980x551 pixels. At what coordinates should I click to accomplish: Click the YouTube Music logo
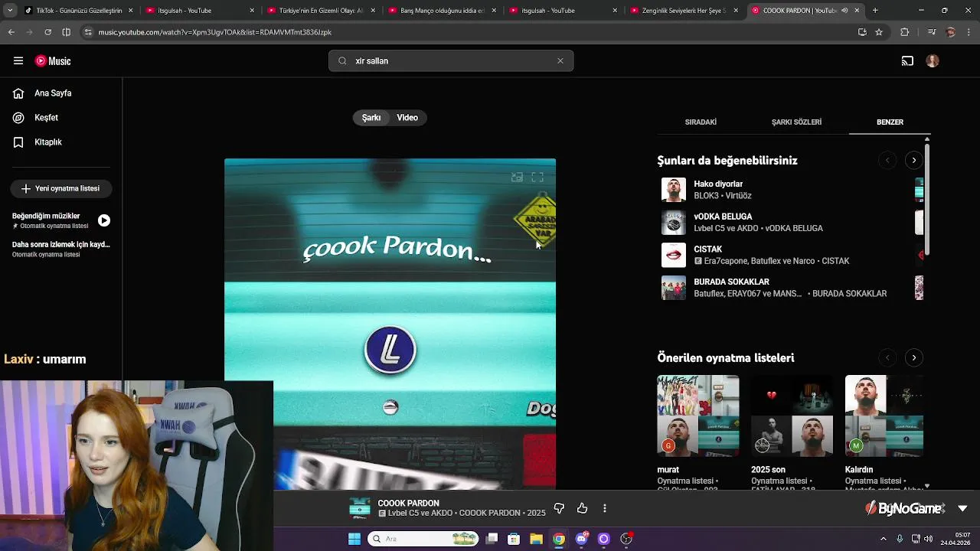coord(53,61)
